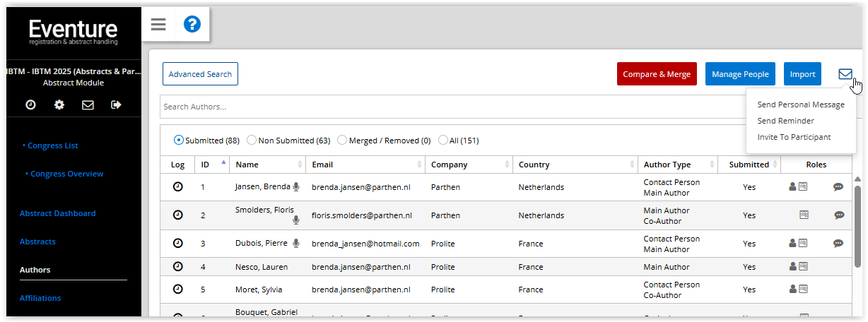Image resolution: width=868 pixels, height=322 pixels.
Task: Click microphone icon next to Dubois, Pierre
Action: point(296,243)
